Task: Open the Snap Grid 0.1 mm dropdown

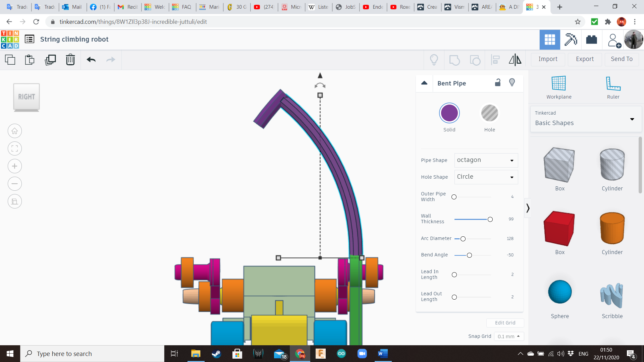Action: point(509,336)
